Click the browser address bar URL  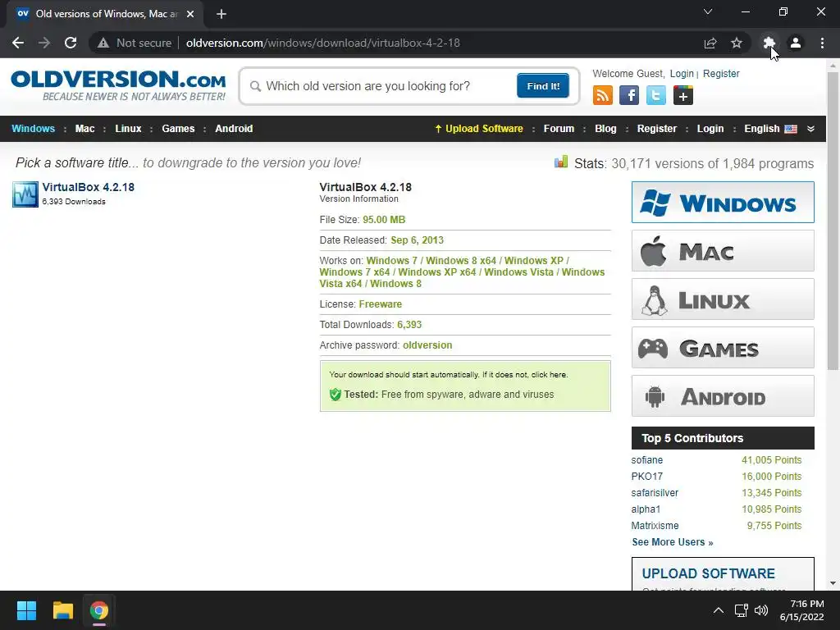[322, 43]
